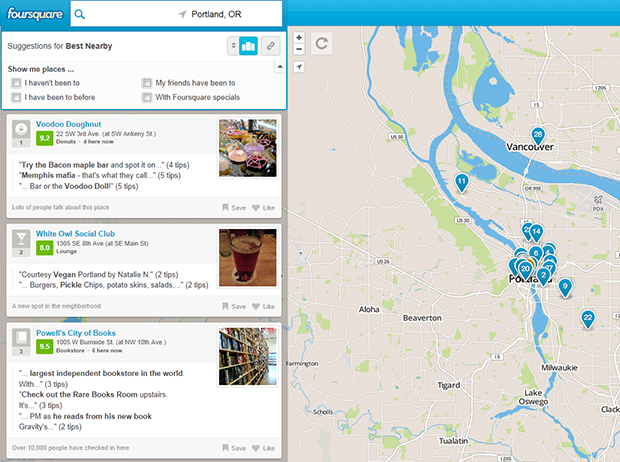Change the Portland, OR location field
Screen dimensions: 620x462
tap(230, 15)
